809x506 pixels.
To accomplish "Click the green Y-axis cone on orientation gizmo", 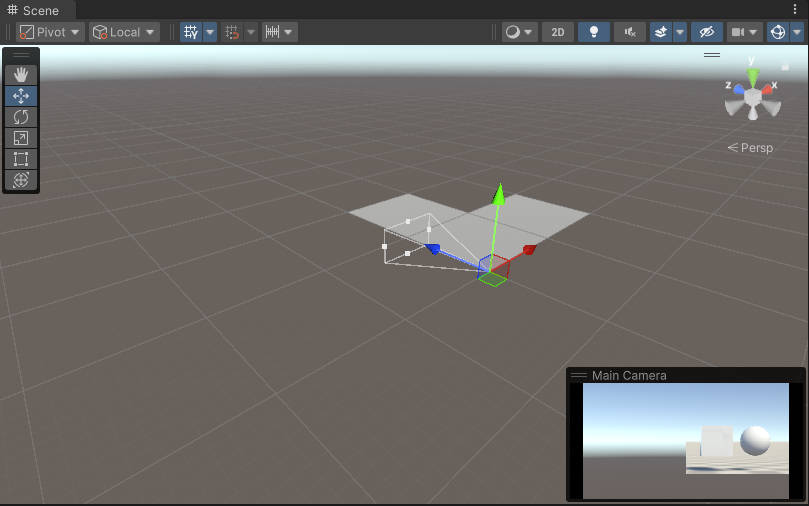I will tap(753, 76).
